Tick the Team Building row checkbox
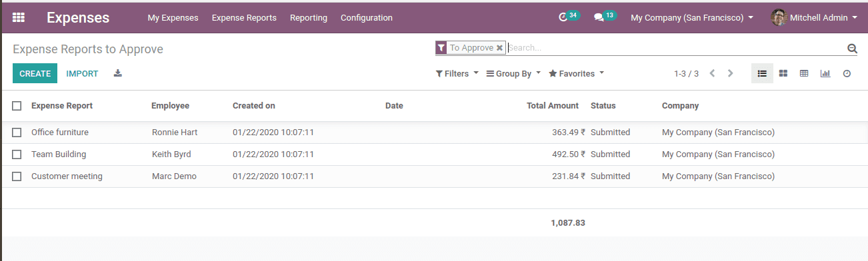Image resolution: width=868 pixels, height=261 pixels. click(x=17, y=154)
